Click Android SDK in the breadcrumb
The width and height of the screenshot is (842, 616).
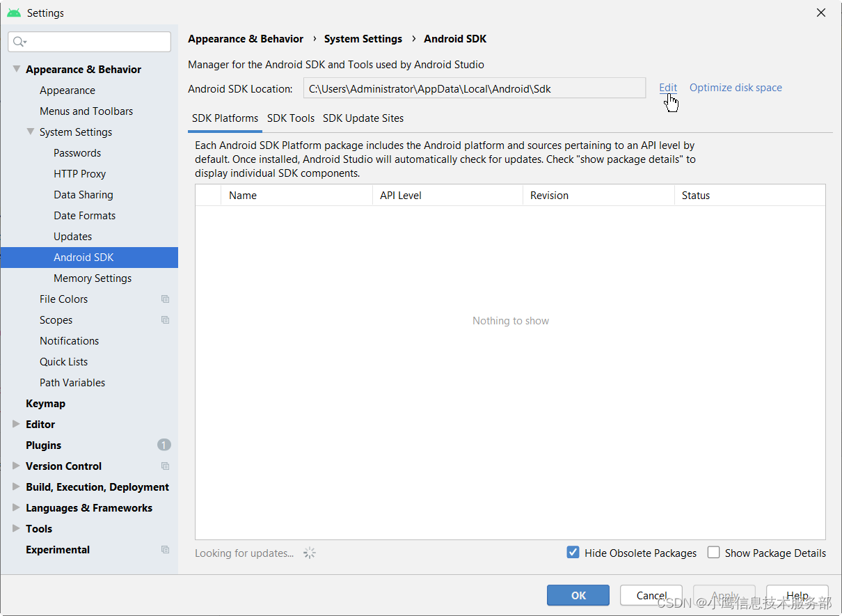click(x=455, y=39)
